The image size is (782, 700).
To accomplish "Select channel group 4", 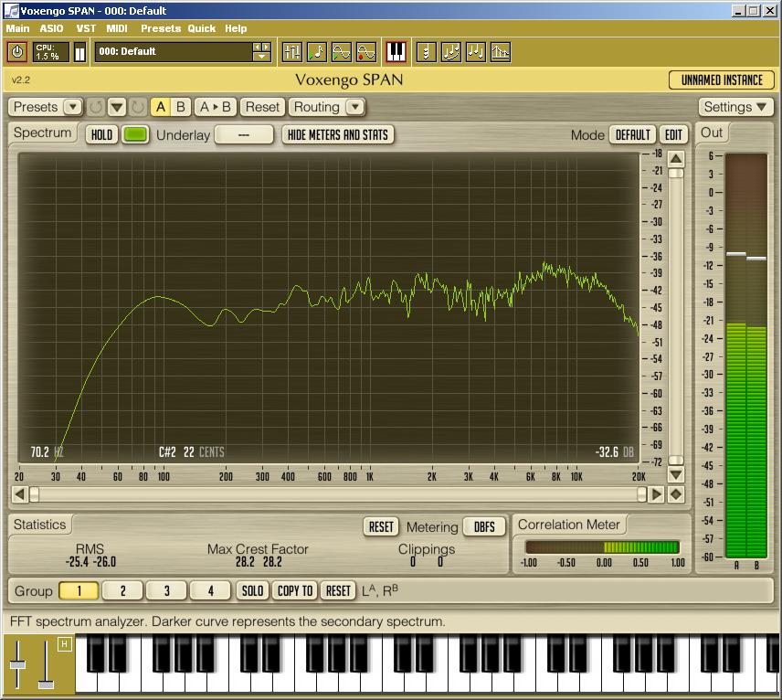I will tap(210, 590).
